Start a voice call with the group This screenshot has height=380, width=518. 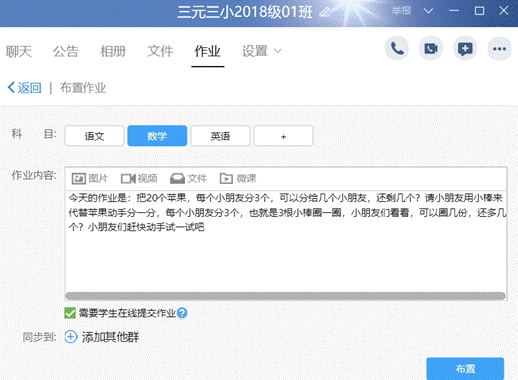pos(397,49)
